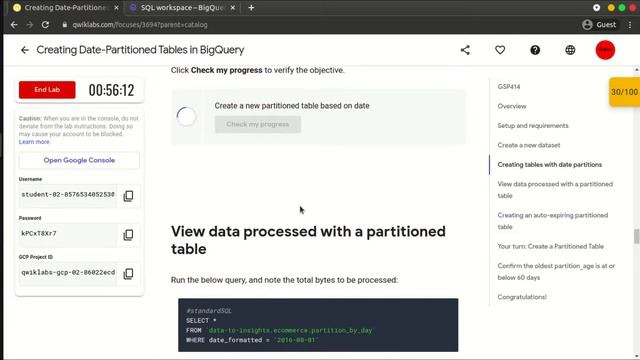Screen dimensions: 640x360
Task: Click the address bar URL
Action: pyautogui.click(x=140, y=25)
